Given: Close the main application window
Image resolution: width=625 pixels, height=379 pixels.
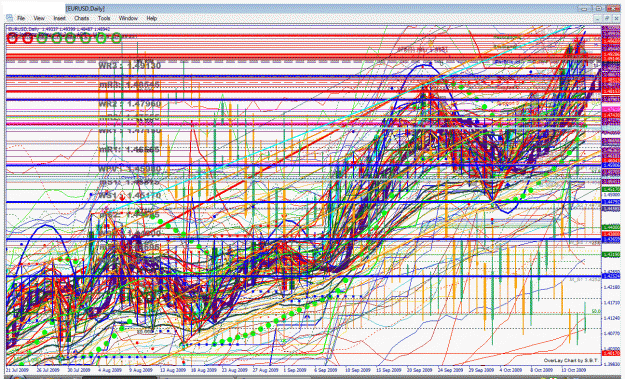Looking at the screenshot, I should coord(613,8).
